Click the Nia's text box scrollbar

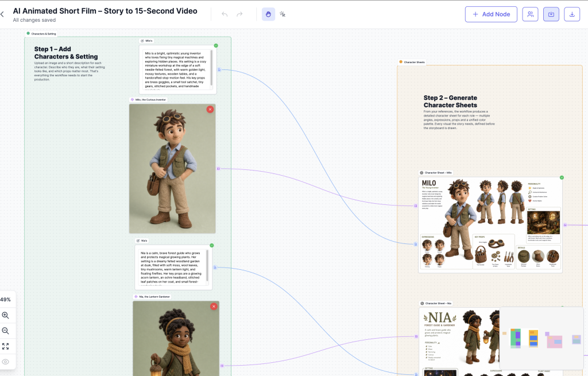[207, 265]
